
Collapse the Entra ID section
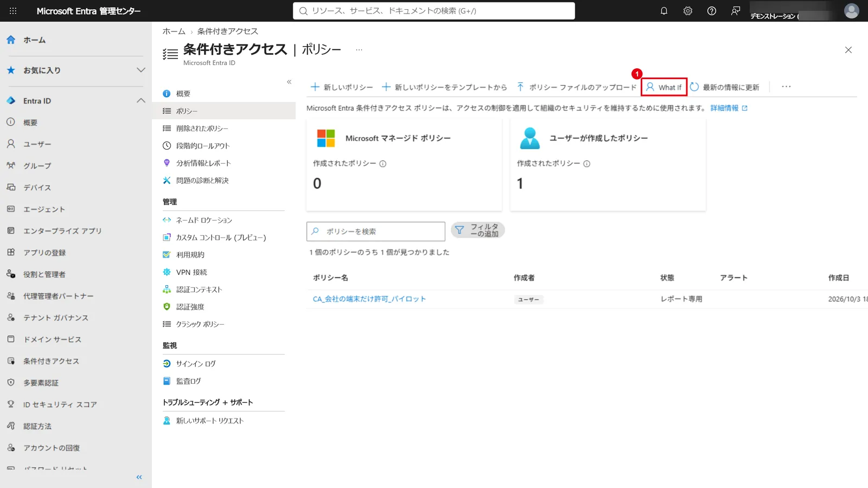pos(76,101)
